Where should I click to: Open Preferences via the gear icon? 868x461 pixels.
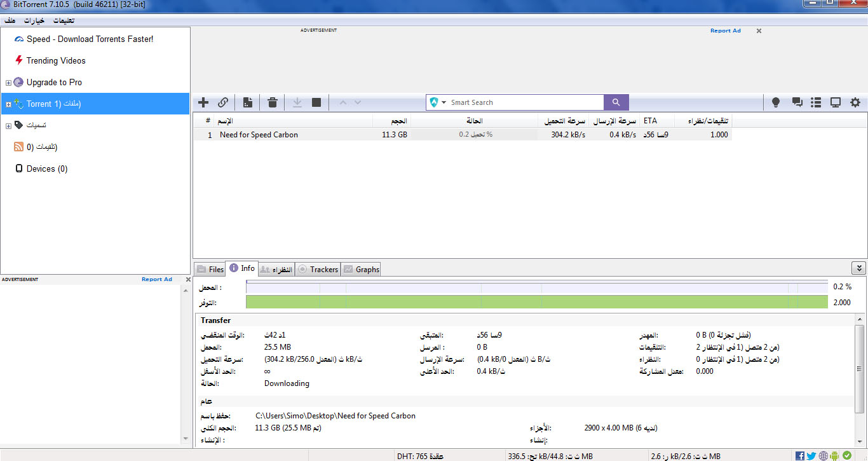(x=855, y=102)
